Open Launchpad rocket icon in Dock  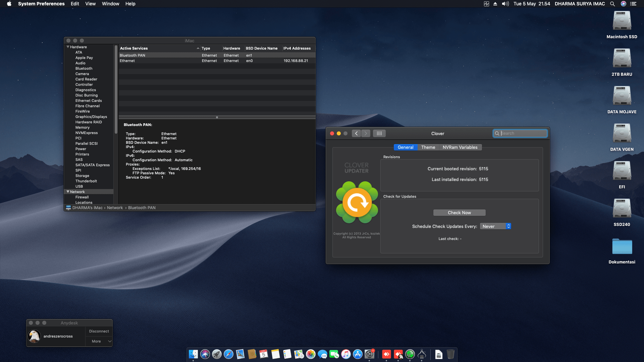point(217,354)
